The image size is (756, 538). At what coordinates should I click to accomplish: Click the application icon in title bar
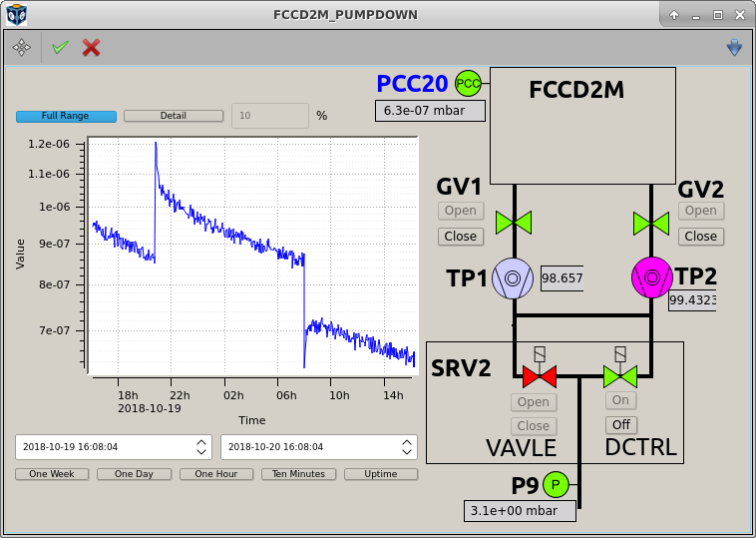pos(16,15)
